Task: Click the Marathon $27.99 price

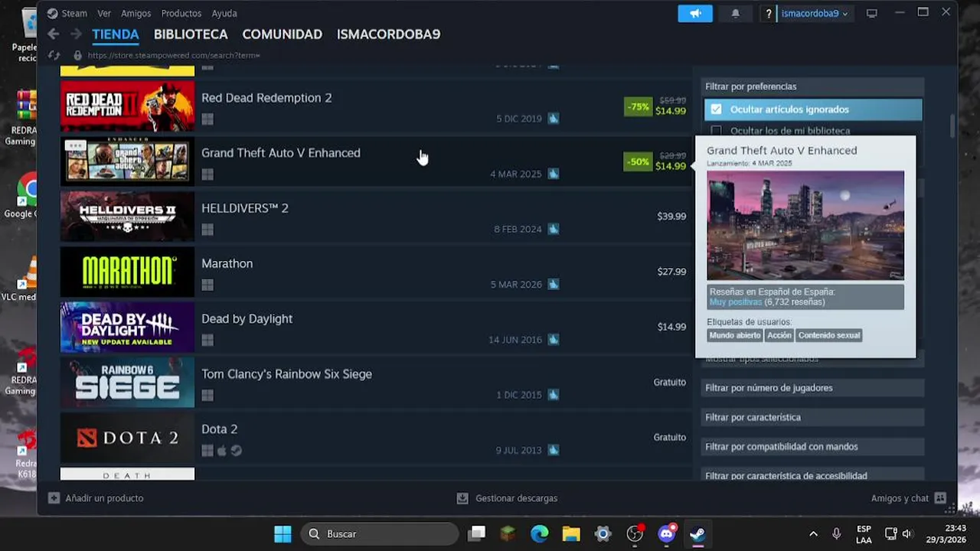Action: [x=671, y=272]
